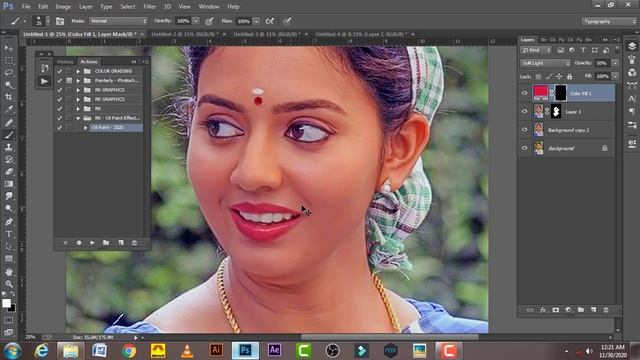Select the Pen tool
This screenshot has height=360, width=640.
point(9,222)
